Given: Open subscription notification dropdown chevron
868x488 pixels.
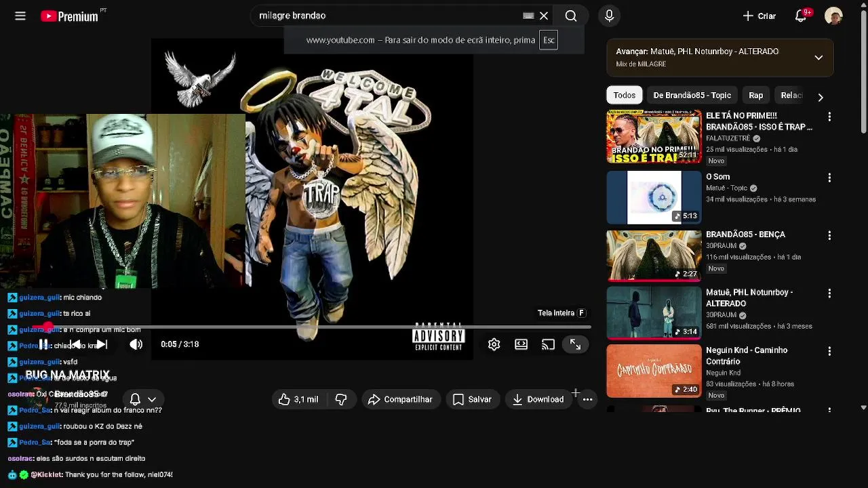Looking at the screenshot, I should (x=152, y=400).
